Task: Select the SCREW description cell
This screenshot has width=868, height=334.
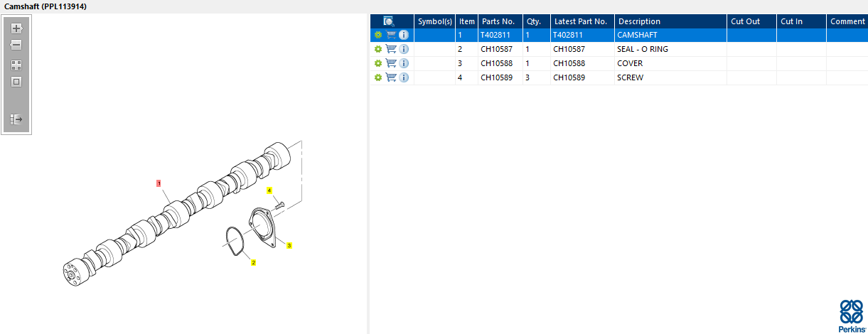Action: click(670, 77)
